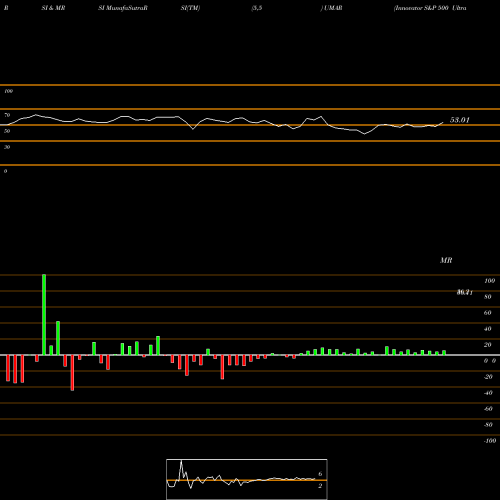Click the longest red bar in MR histogram

point(72,373)
